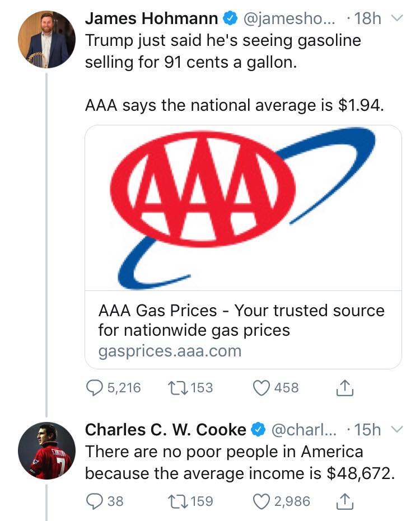Open Charles C. W. Cooke's profile picture
The height and width of the screenshot is (521, 420).
click(x=46, y=450)
